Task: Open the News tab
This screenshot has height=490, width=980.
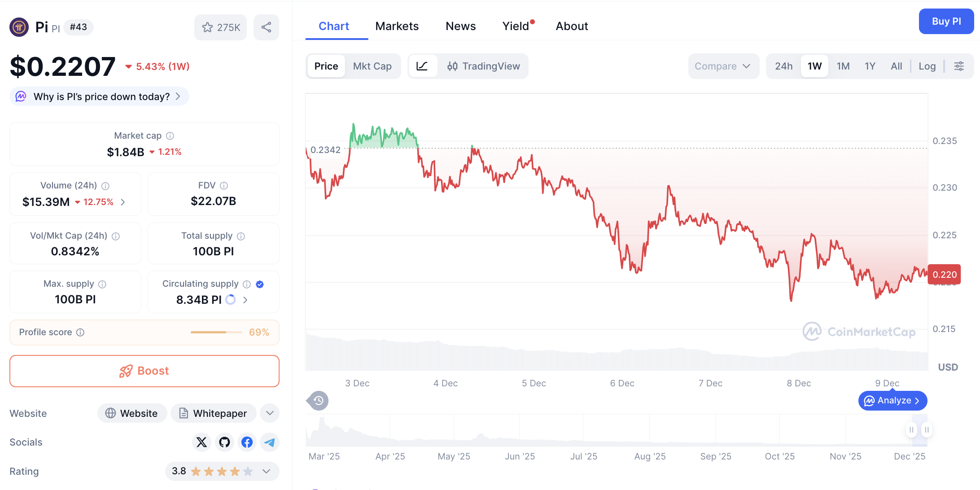Action: (x=460, y=26)
